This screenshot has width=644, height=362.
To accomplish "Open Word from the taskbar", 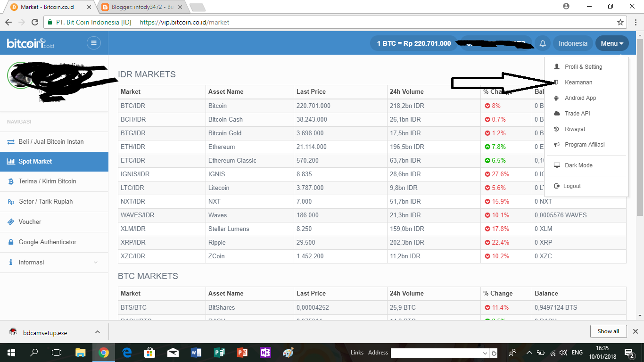I will (x=196, y=353).
